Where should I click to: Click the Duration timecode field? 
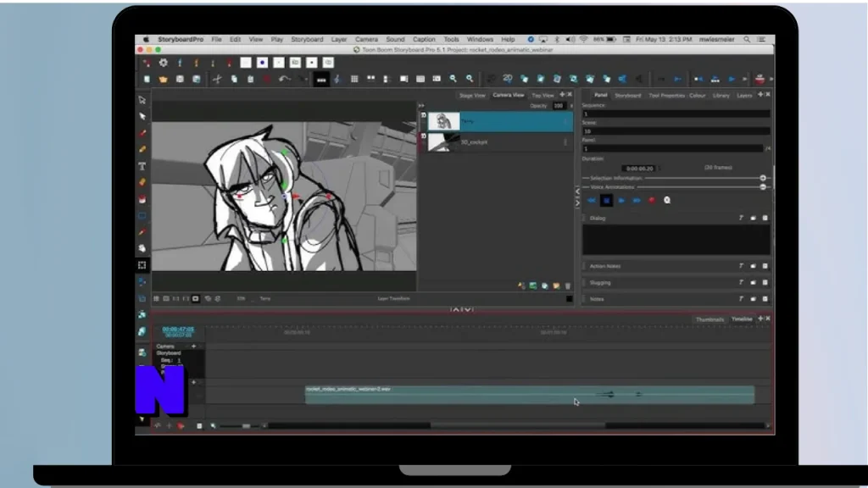click(x=639, y=169)
